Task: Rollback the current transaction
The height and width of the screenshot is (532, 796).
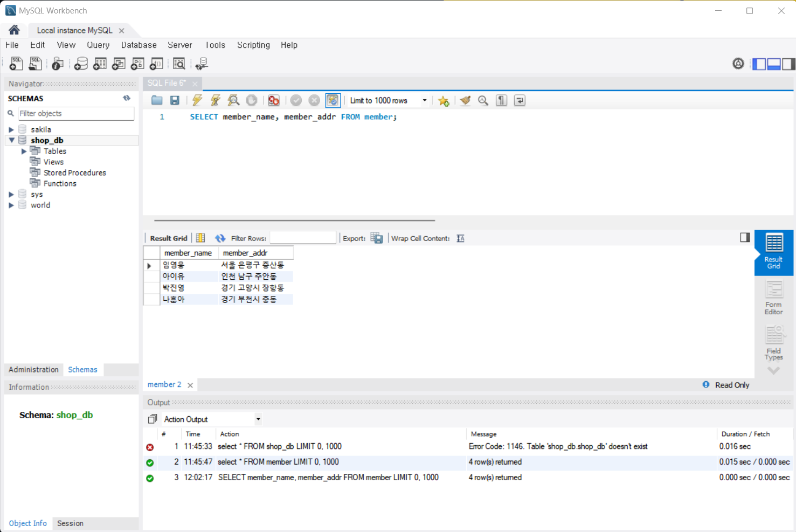Action: pos(314,100)
